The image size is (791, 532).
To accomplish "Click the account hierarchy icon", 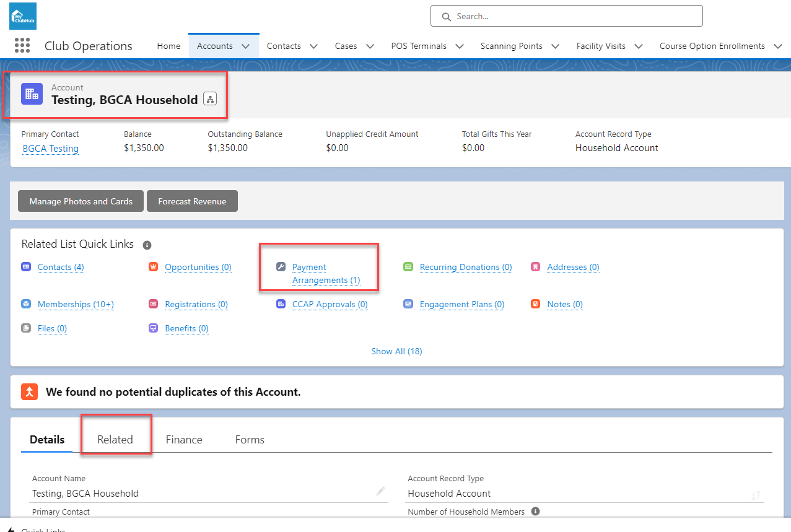I will click(210, 99).
